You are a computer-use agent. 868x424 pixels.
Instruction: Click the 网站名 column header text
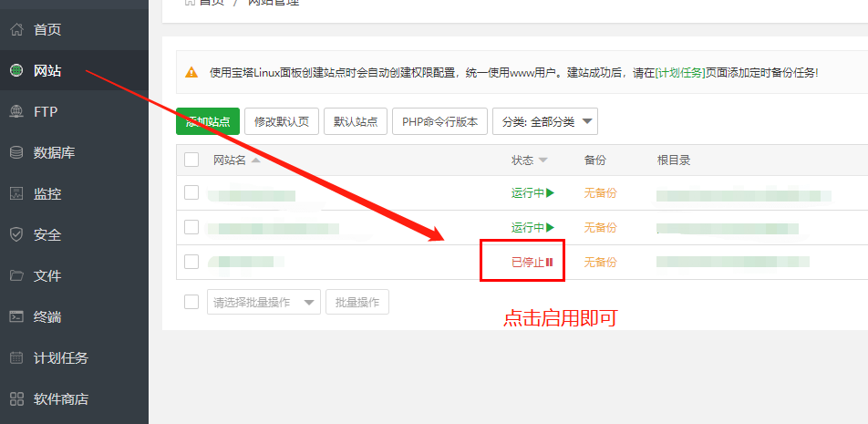point(230,160)
